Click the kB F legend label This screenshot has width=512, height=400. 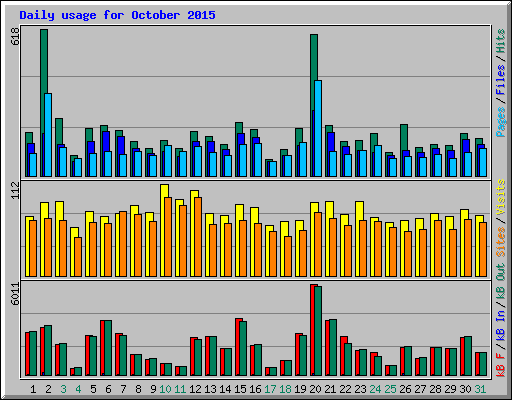coord(501,365)
